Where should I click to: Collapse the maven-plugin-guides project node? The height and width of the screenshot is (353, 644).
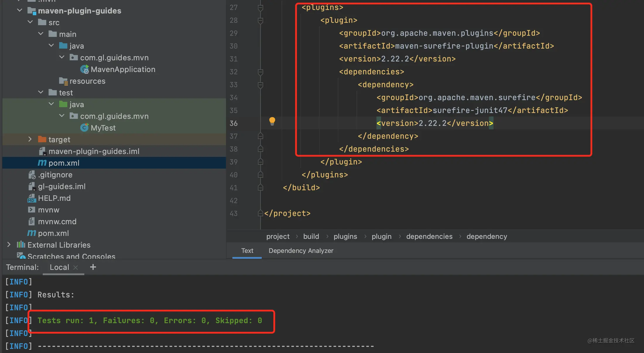[x=20, y=10]
